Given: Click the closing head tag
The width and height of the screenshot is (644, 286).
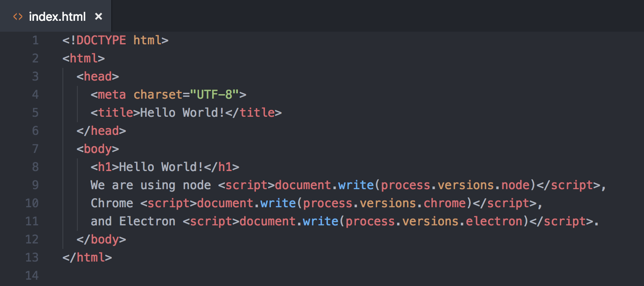Looking at the screenshot, I should click(x=101, y=131).
